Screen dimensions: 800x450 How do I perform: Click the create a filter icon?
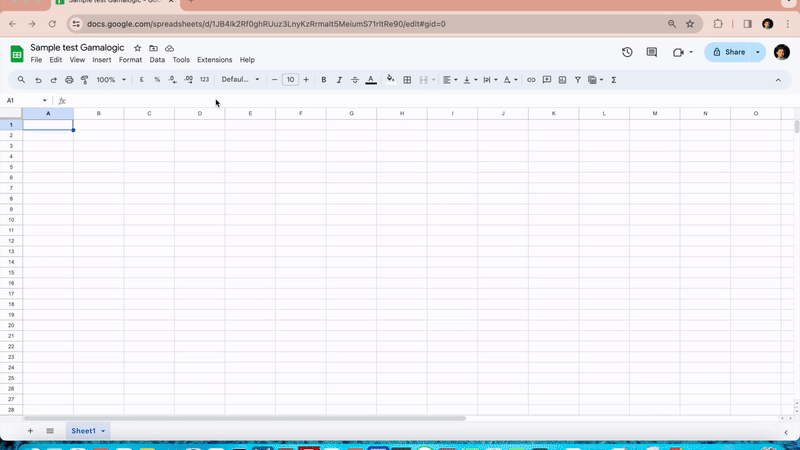577,80
